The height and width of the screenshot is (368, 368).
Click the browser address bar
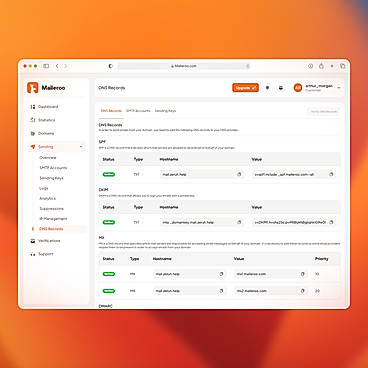[x=184, y=66]
